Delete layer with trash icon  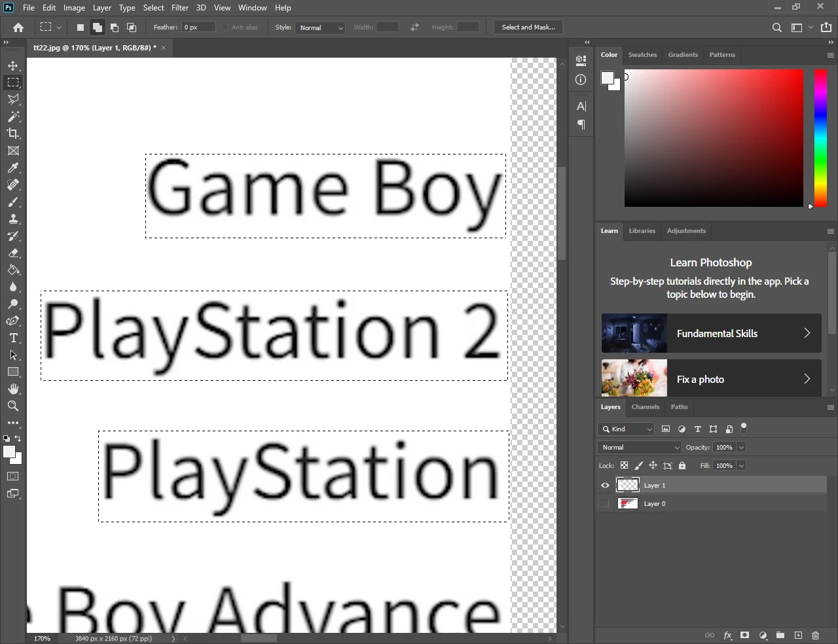pyautogui.click(x=816, y=635)
